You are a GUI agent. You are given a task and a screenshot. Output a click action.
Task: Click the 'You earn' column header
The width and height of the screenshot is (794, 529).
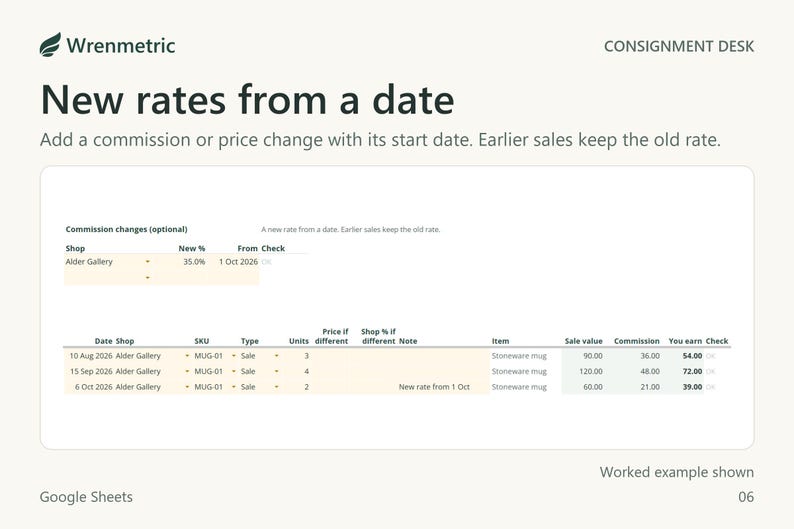point(685,341)
